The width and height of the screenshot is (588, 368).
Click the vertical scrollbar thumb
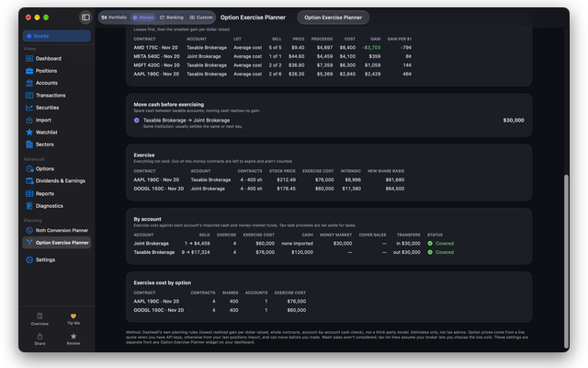[566, 261]
